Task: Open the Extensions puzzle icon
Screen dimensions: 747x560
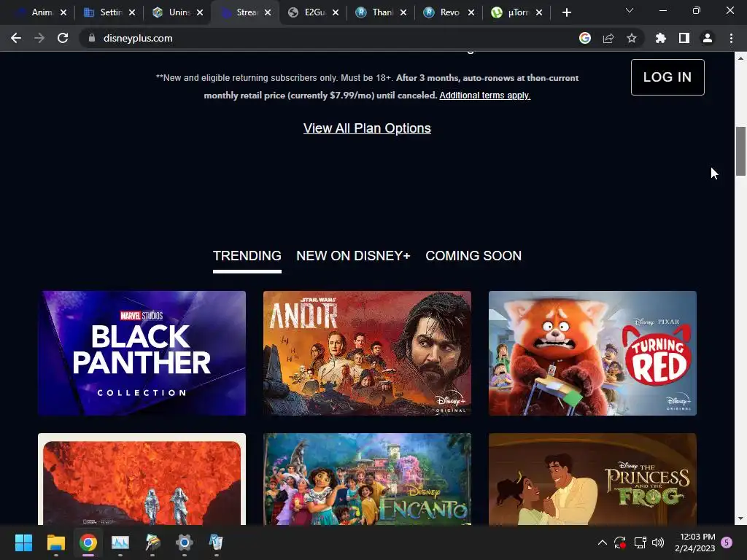Action: point(660,38)
